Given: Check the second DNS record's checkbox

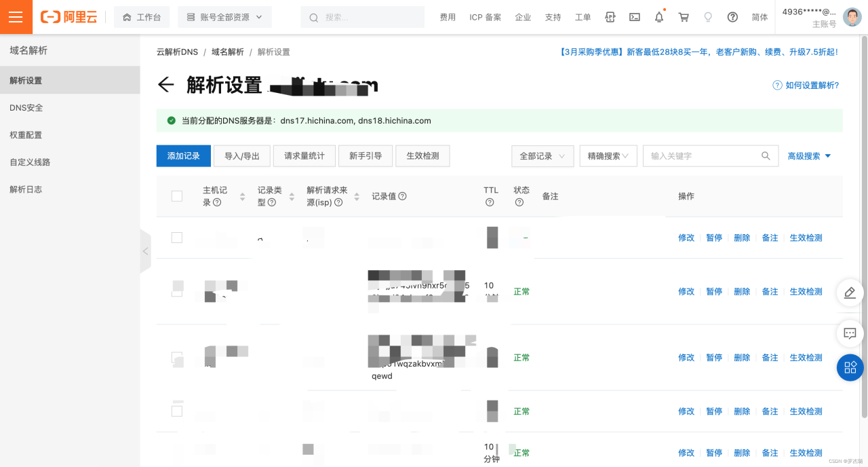Looking at the screenshot, I should 177,288.
